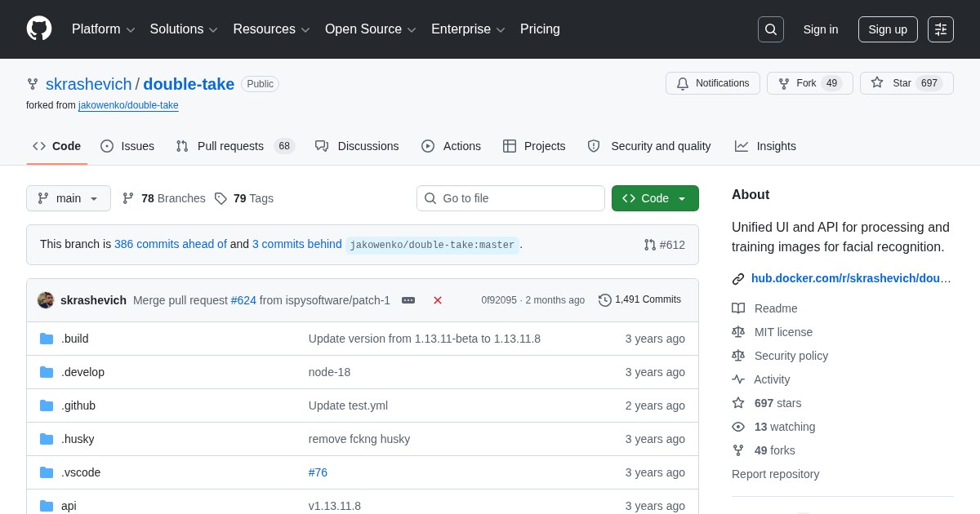Fork this repository

(x=810, y=83)
